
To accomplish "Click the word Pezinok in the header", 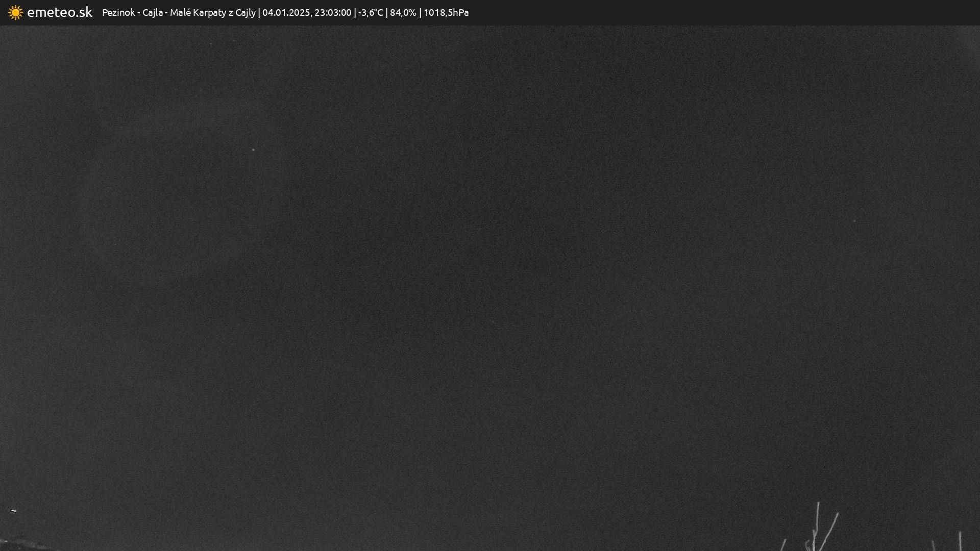I will coord(118,12).
